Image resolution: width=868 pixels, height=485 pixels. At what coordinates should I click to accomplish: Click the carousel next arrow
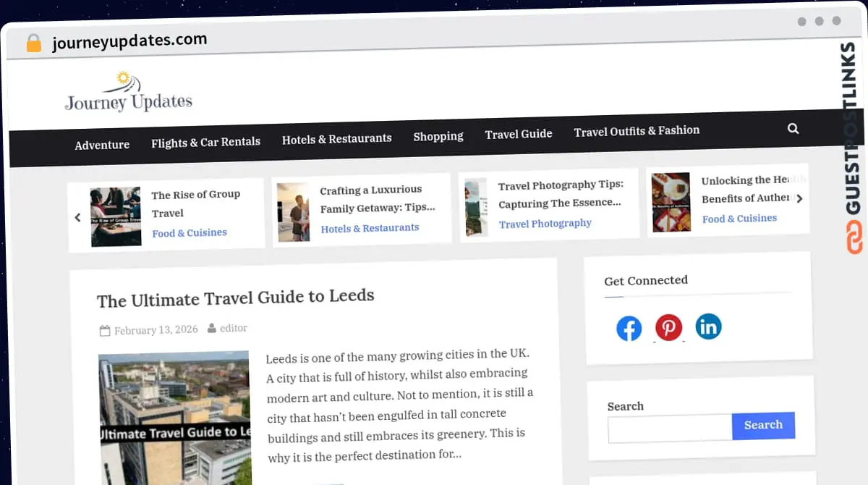pos(799,198)
